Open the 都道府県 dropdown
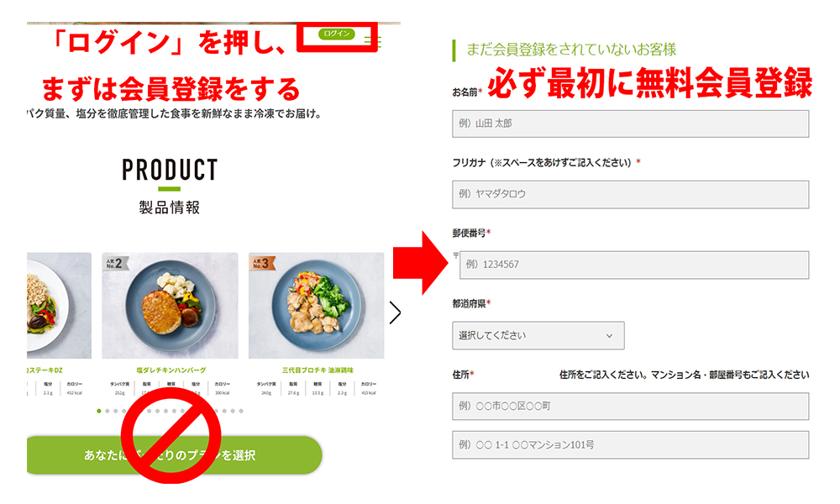 pos(538,335)
